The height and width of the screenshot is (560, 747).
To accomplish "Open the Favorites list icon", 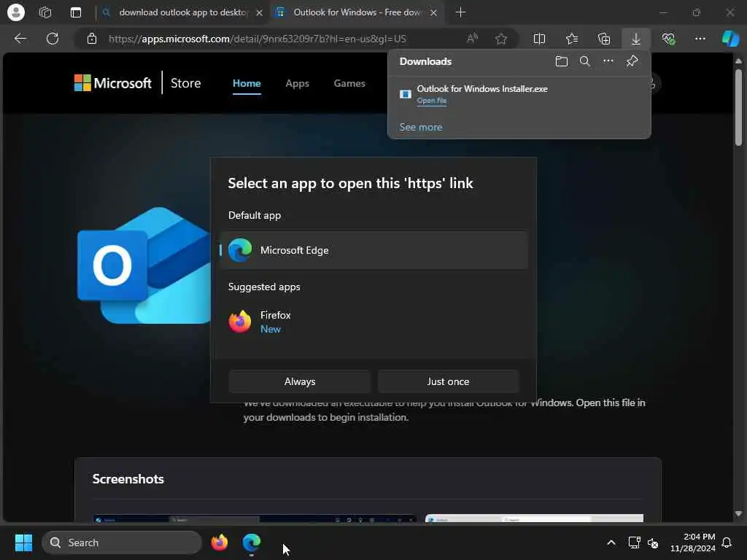I will coord(572,39).
